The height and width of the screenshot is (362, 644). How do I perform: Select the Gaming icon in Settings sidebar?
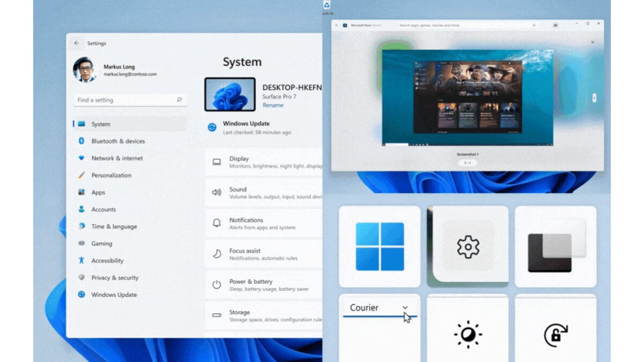tap(82, 243)
